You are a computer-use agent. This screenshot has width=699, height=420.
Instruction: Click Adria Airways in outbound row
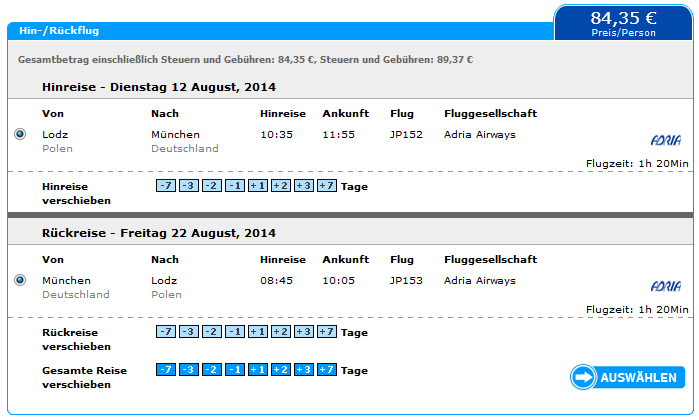[480, 134]
